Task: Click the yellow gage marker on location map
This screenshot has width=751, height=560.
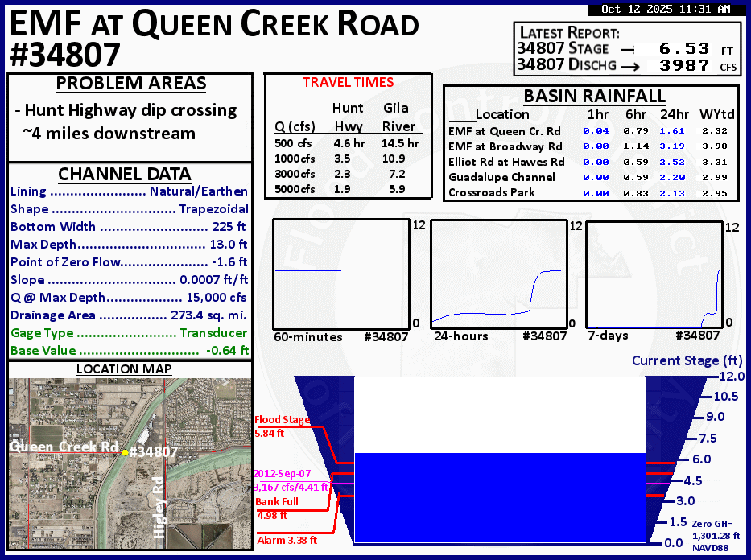Action: pos(125,453)
